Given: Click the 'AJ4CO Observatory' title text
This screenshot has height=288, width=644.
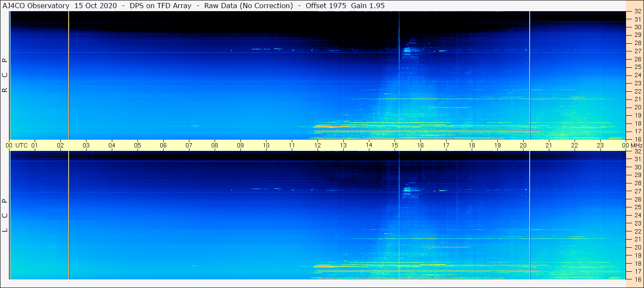Looking at the screenshot, I should [x=36, y=6].
